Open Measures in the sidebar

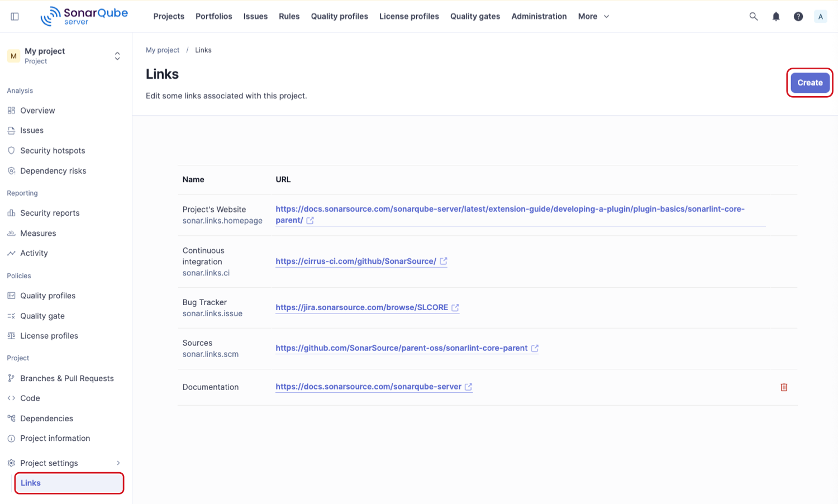point(38,233)
